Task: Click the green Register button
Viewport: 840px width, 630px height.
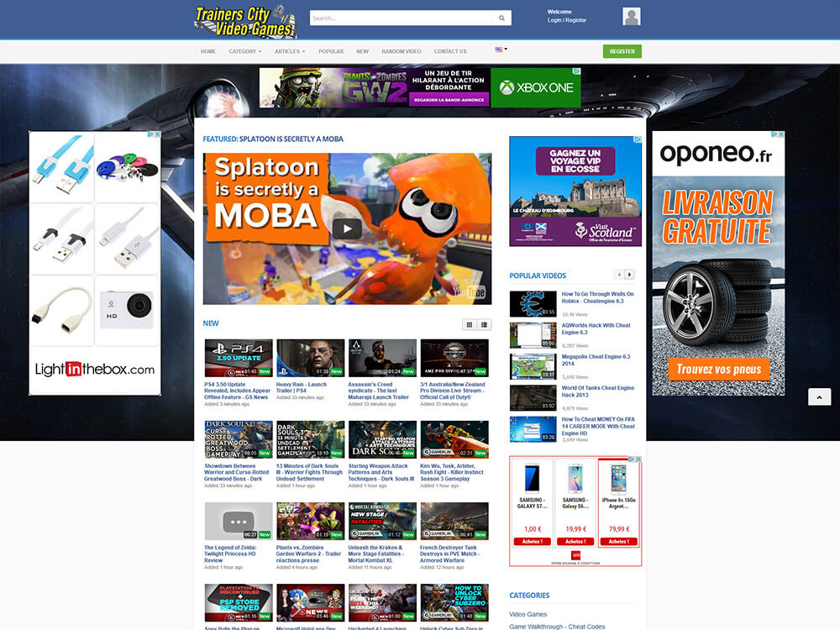Action: click(x=622, y=51)
